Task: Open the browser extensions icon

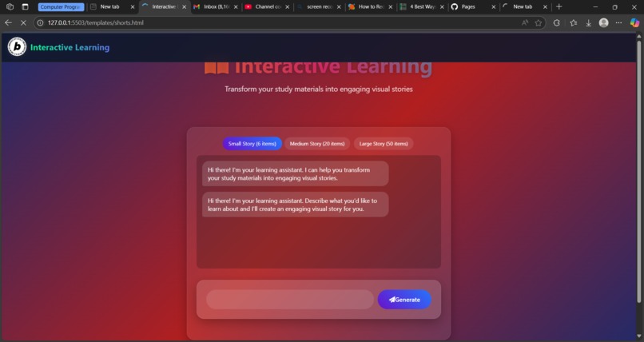Action: 557,22
